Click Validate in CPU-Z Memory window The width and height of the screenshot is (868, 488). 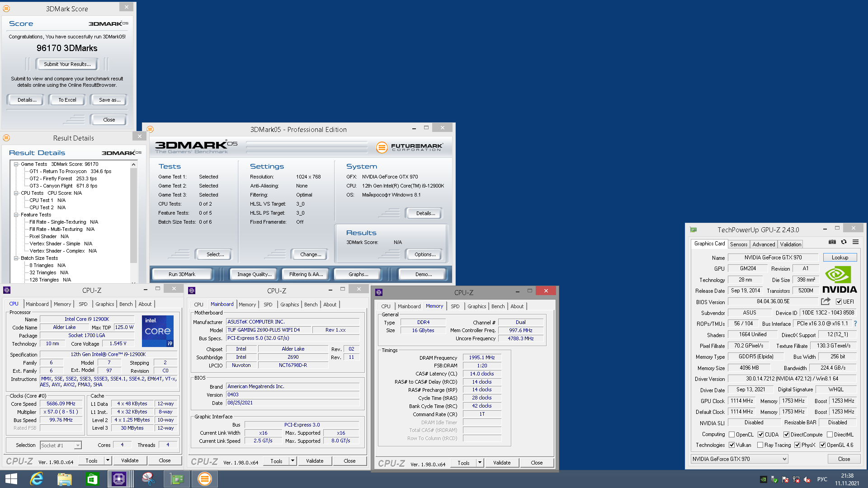(502, 463)
